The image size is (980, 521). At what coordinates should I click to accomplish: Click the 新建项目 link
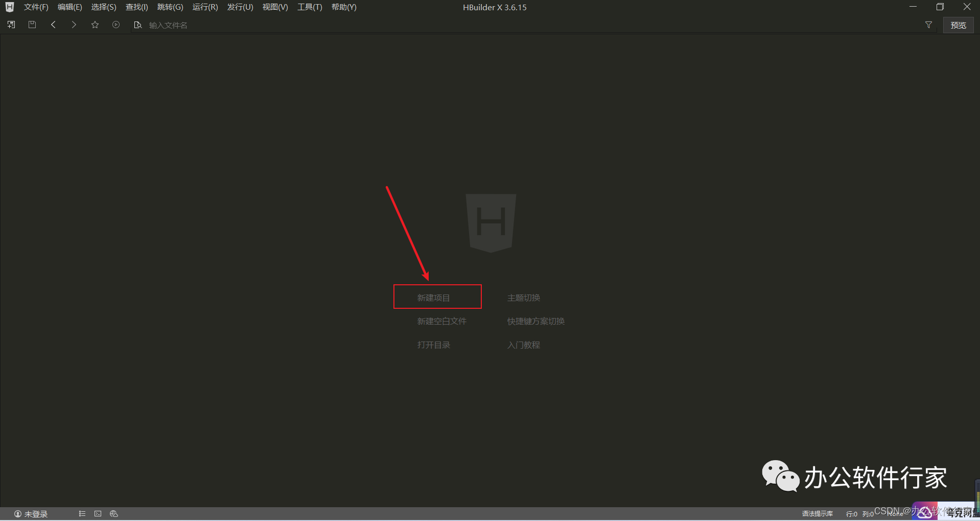click(x=433, y=298)
